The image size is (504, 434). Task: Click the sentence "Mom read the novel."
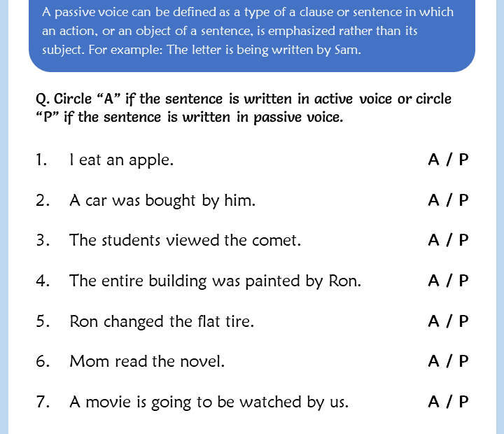[x=147, y=362]
